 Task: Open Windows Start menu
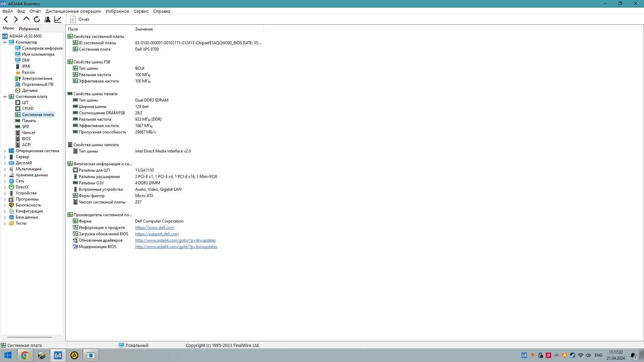pos(8,355)
